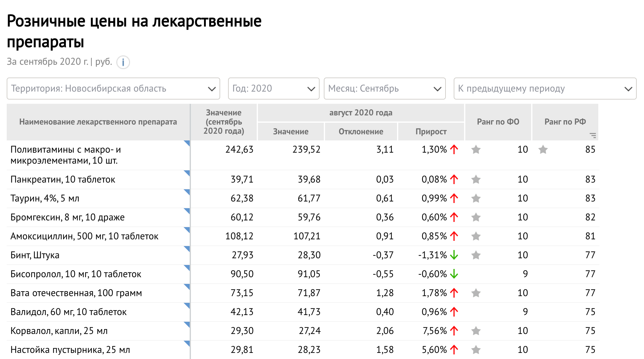This screenshot has width=644, height=359.
Task: Click blue corner marker of Бинт row
Action: click(187, 248)
